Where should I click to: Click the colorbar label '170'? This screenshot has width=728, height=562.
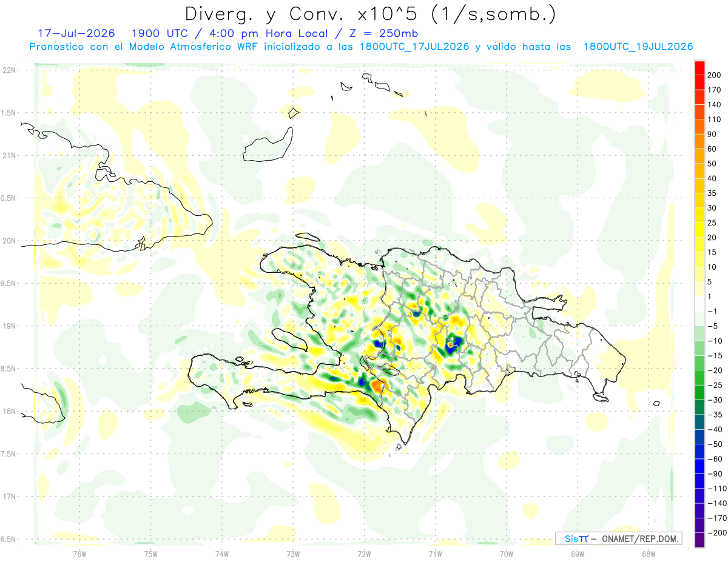tap(714, 90)
